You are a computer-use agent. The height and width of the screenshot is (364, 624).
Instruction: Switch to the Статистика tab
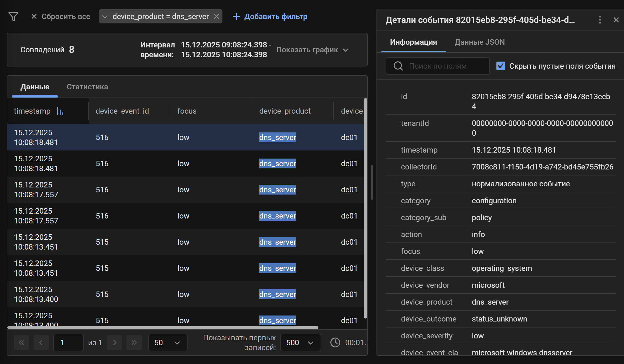(87, 87)
